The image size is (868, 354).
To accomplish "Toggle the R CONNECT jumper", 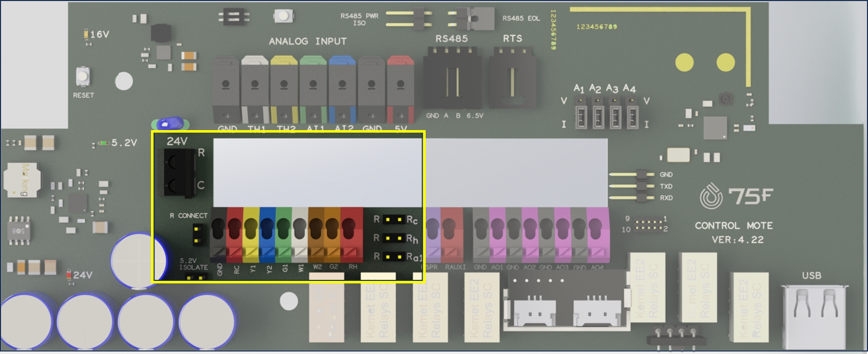I will point(198,235).
